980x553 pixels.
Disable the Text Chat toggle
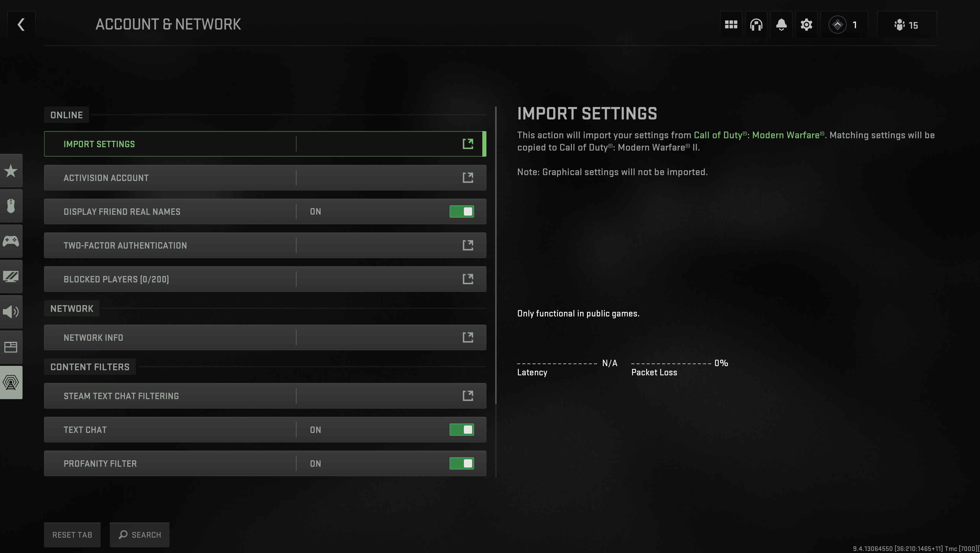point(462,429)
